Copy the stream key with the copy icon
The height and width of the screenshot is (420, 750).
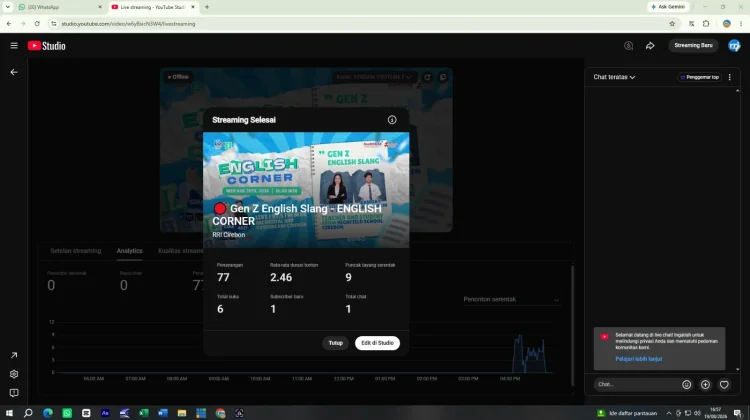tap(443, 77)
